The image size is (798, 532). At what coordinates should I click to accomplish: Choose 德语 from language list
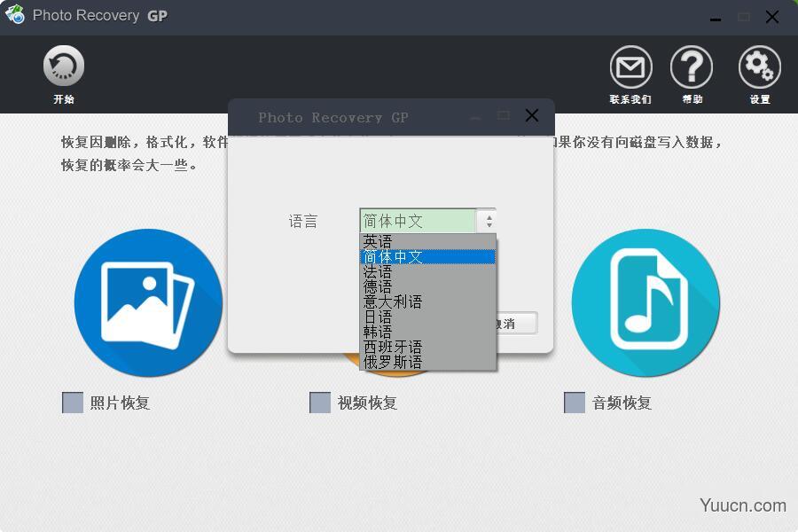click(427, 286)
